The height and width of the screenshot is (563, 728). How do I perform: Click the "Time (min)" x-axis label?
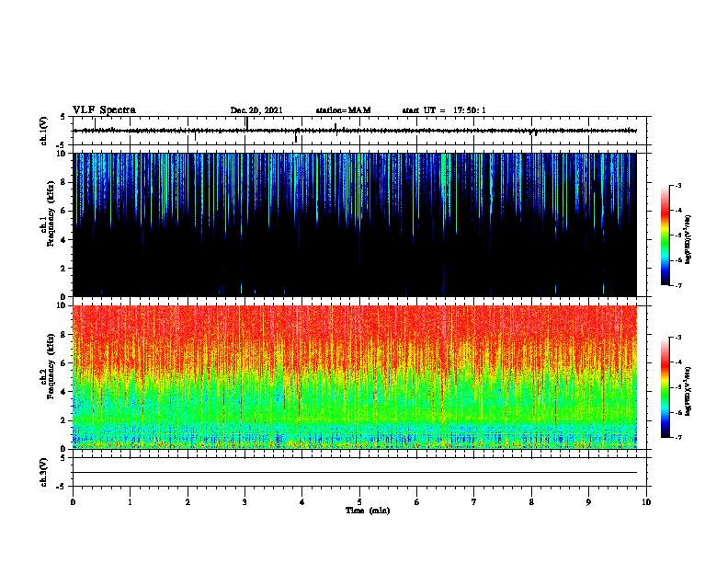coord(368,511)
